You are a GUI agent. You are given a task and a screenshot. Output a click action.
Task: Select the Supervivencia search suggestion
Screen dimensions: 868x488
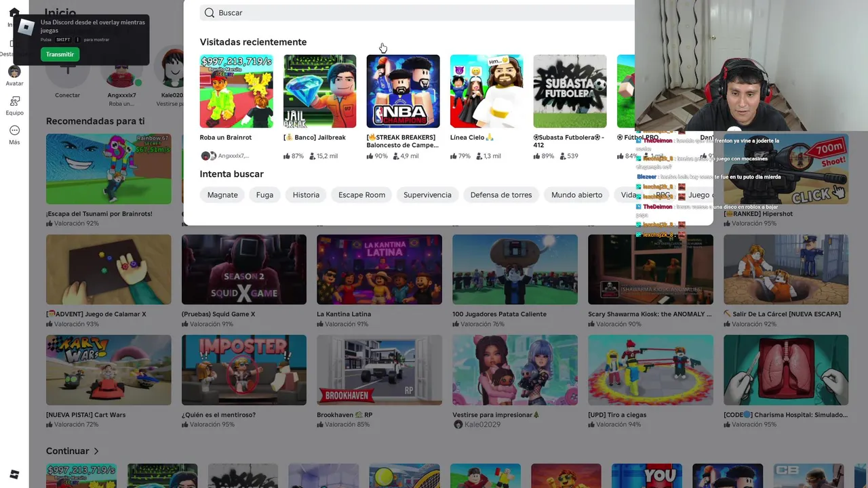click(427, 195)
